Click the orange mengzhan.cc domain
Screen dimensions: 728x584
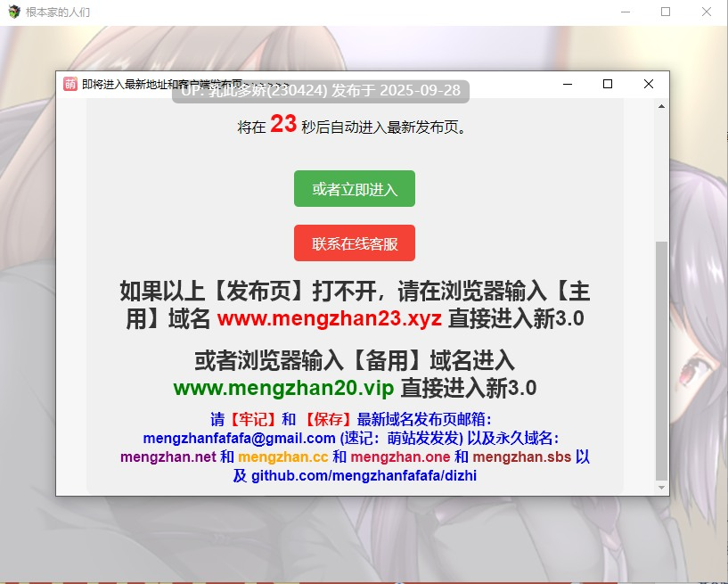point(283,457)
